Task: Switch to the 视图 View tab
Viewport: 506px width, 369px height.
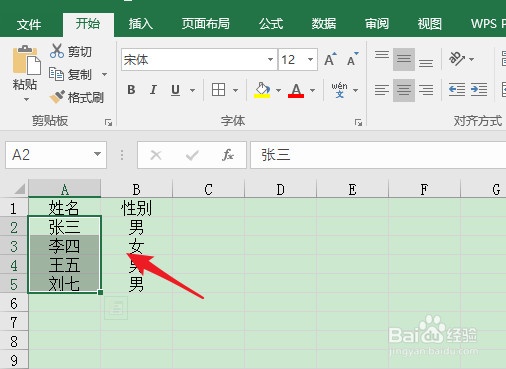Action: pyautogui.click(x=430, y=24)
